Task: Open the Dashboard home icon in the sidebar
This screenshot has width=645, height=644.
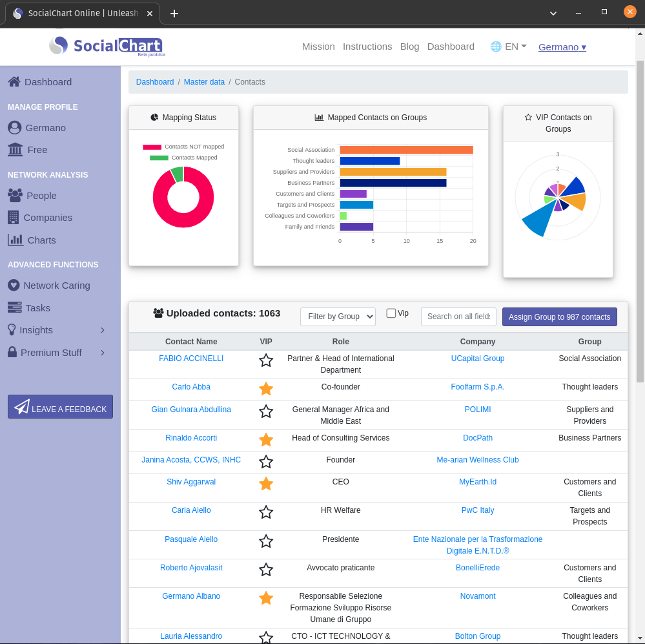Action: click(x=14, y=82)
